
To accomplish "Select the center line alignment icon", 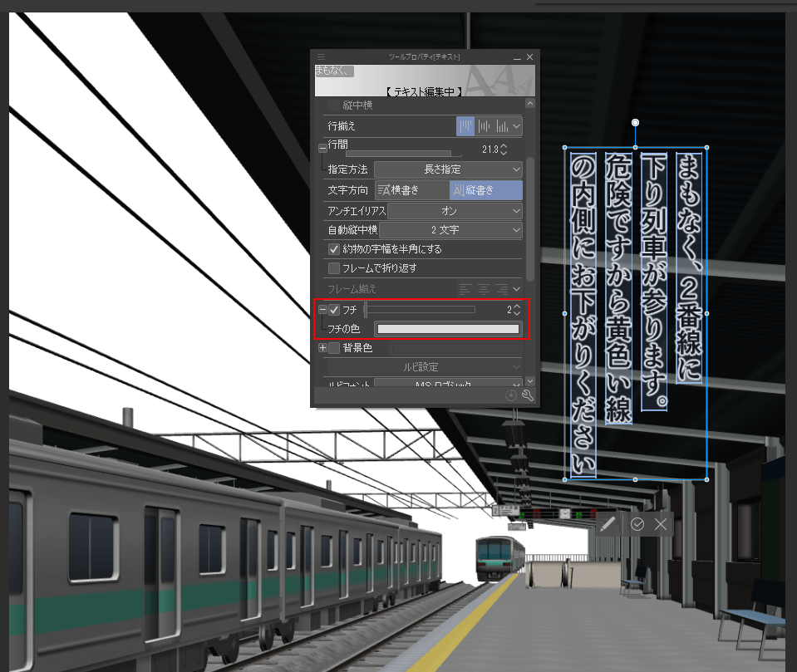I will [484, 126].
